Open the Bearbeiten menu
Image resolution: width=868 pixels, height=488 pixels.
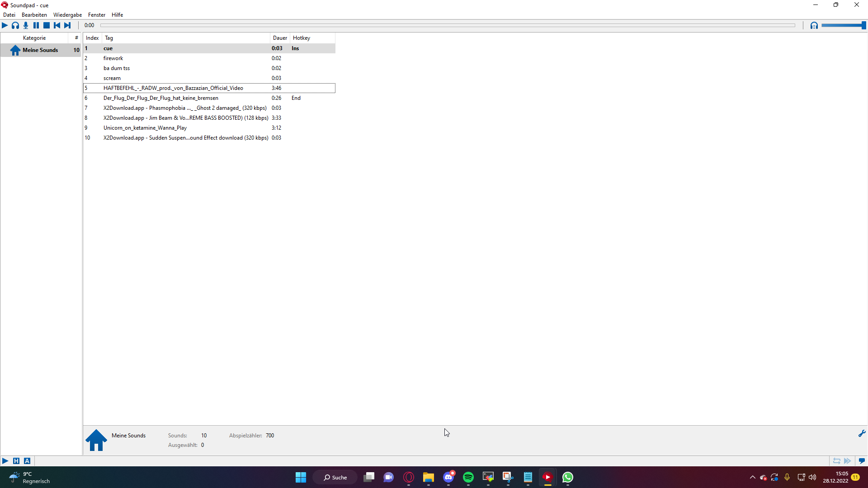point(34,15)
